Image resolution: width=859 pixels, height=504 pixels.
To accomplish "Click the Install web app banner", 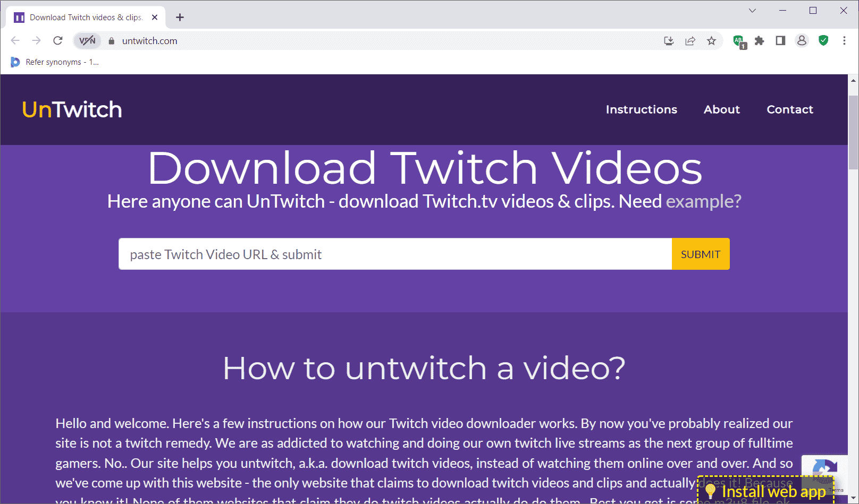I will click(x=765, y=492).
